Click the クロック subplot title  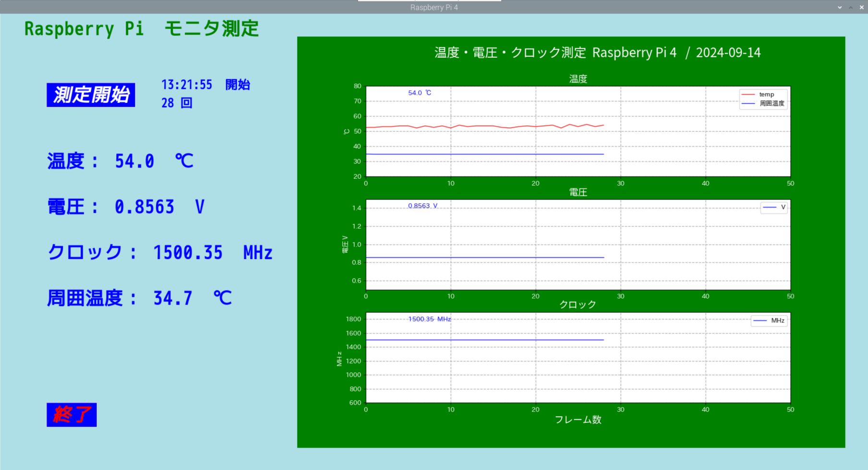click(578, 305)
